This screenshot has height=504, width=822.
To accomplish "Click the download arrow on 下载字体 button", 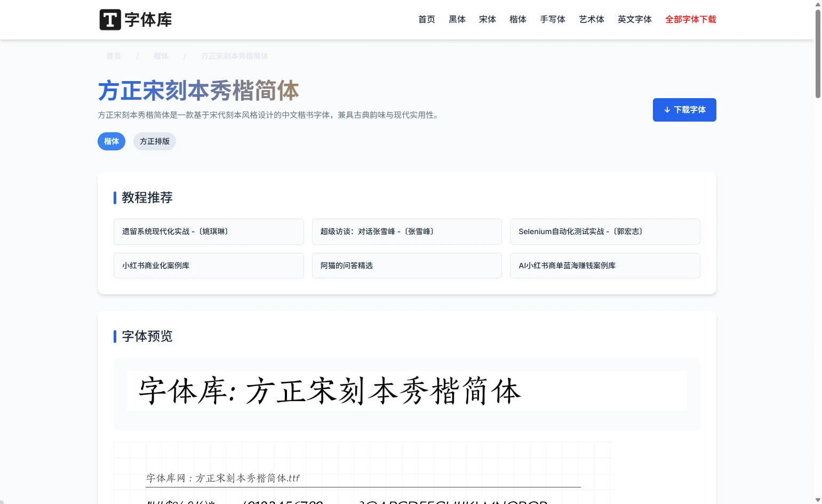I will click(x=667, y=110).
